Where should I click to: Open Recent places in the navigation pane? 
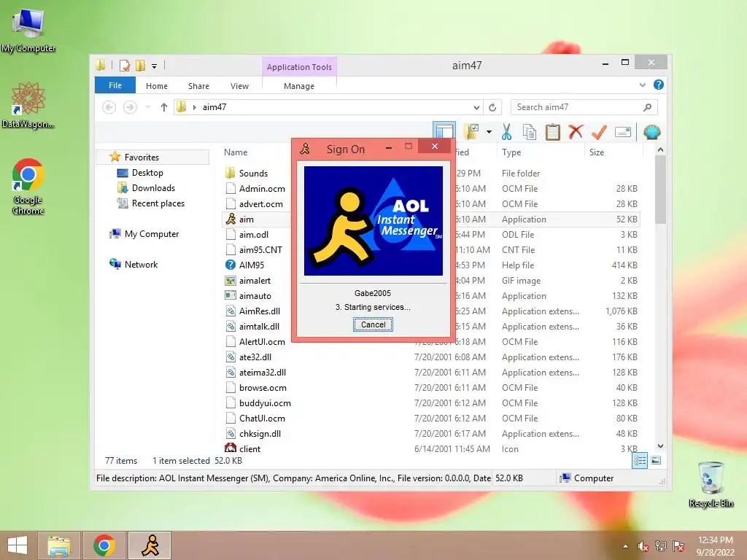click(x=158, y=203)
